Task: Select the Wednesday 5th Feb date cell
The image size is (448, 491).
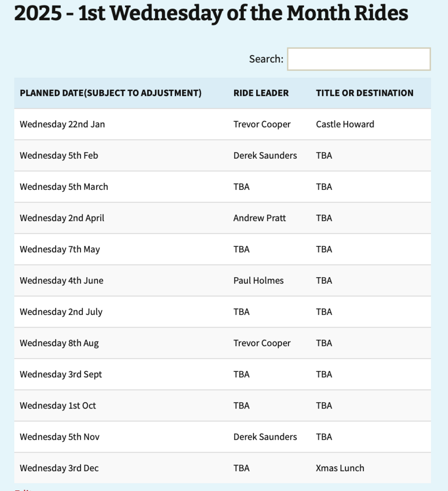Action: point(59,156)
